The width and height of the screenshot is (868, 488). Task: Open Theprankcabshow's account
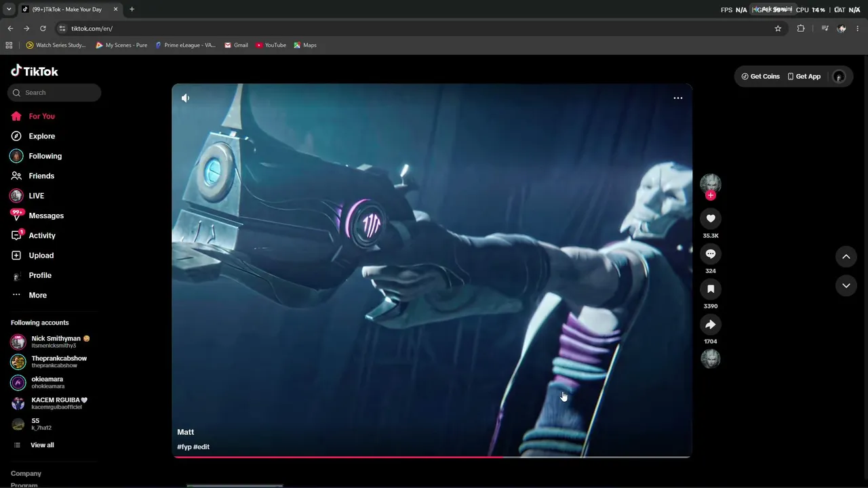pyautogui.click(x=54, y=362)
